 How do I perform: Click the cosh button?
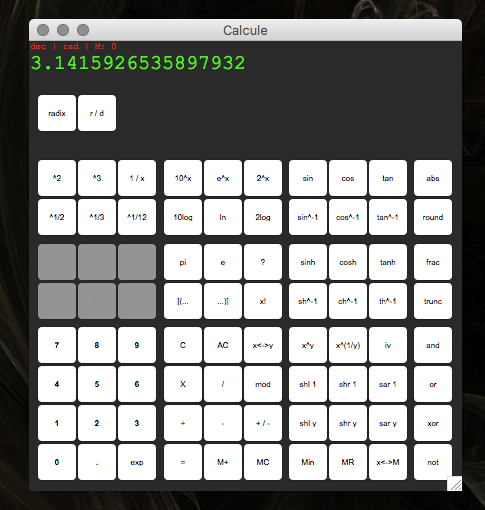(348, 262)
